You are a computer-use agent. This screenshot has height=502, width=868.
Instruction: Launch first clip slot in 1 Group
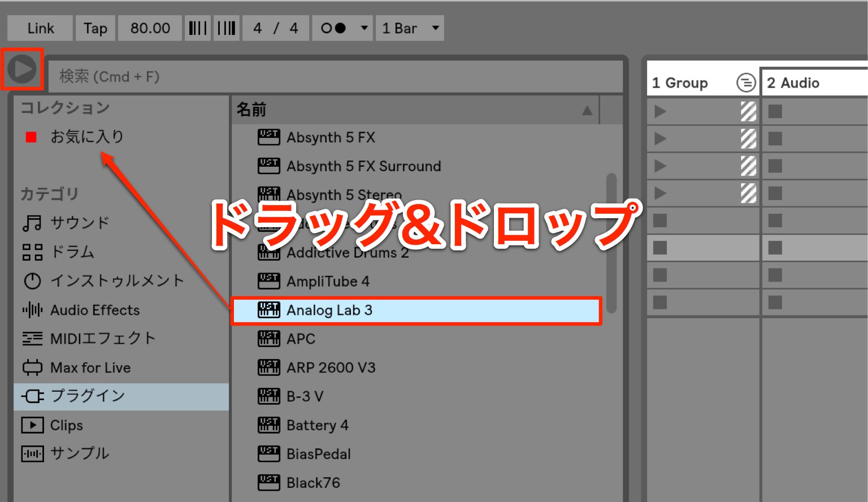tap(659, 111)
